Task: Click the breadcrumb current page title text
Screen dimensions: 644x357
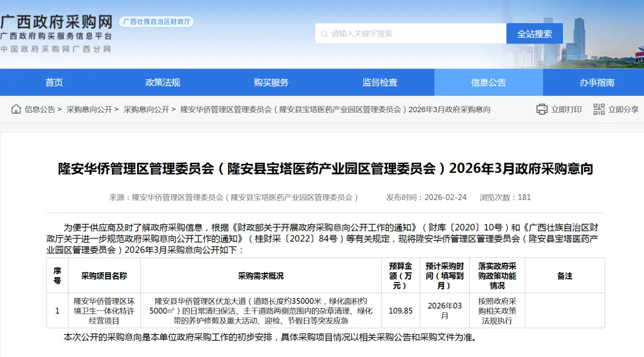Action: tap(336, 110)
